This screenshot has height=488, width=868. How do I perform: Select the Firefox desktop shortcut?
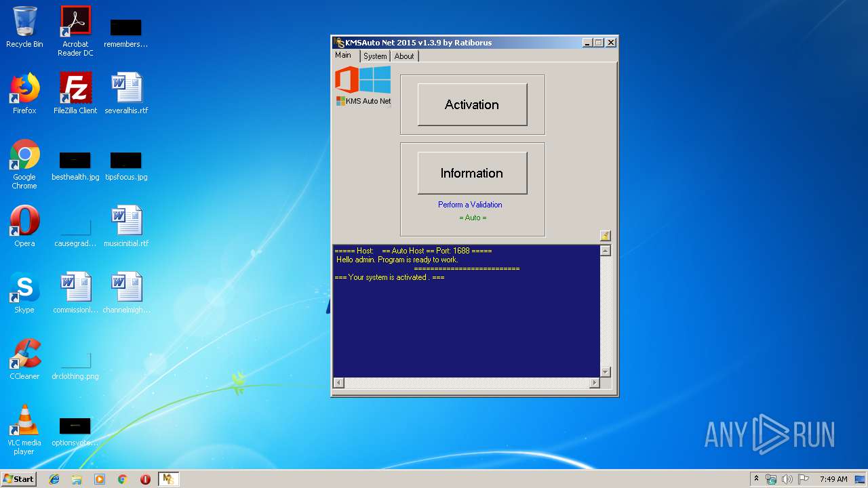(24, 94)
